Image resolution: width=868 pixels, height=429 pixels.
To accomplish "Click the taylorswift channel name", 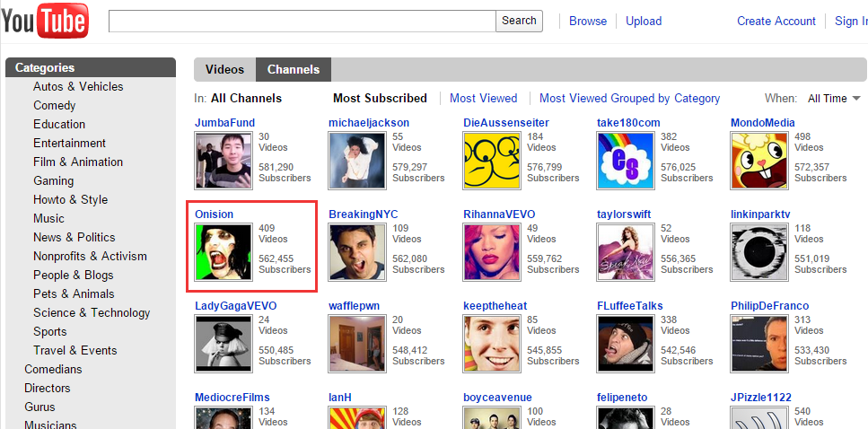I will [624, 214].
